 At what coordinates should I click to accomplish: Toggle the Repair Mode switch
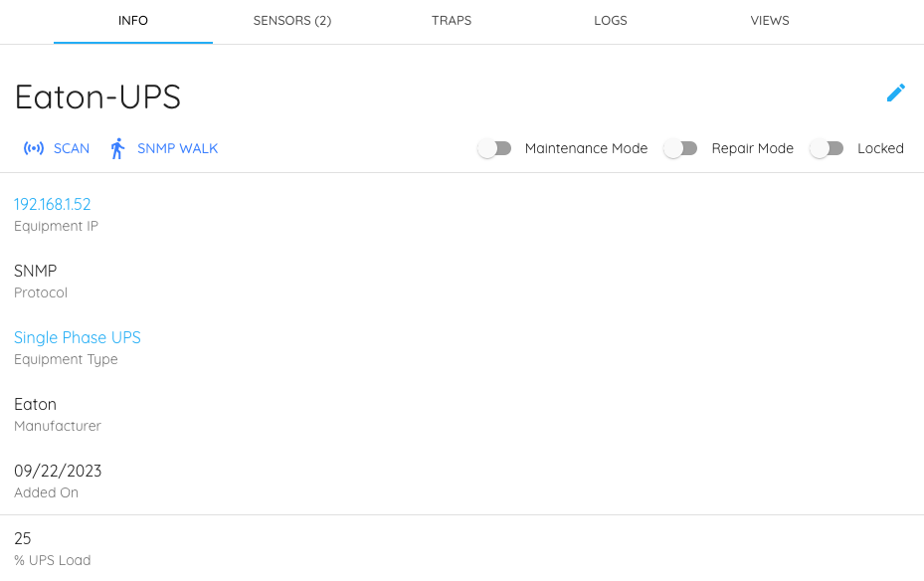tap(680, 148)
